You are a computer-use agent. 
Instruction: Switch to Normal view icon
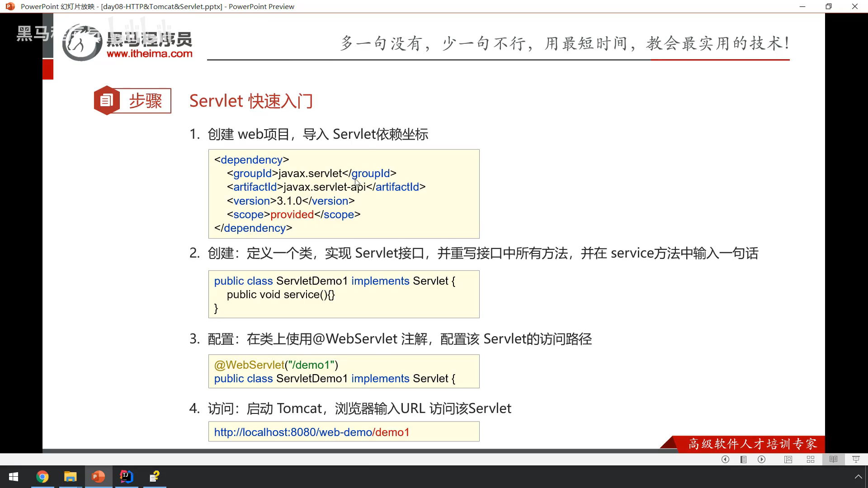point(788,459)
